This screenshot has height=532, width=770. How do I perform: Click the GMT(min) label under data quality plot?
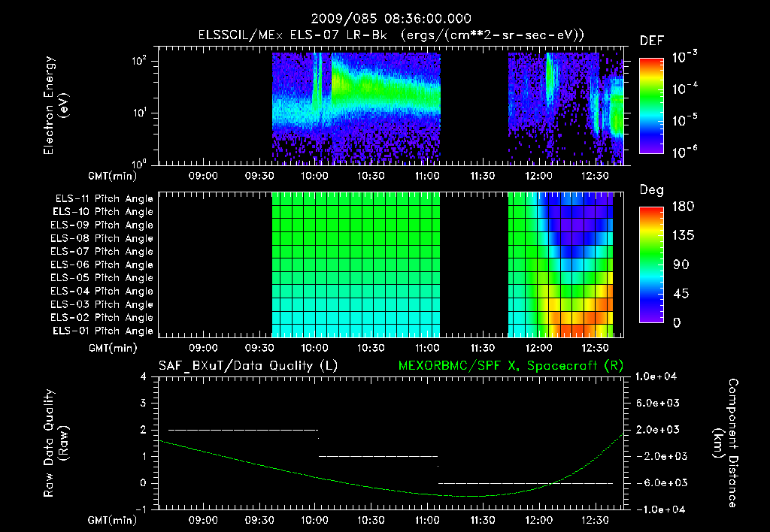click(113, 520)
